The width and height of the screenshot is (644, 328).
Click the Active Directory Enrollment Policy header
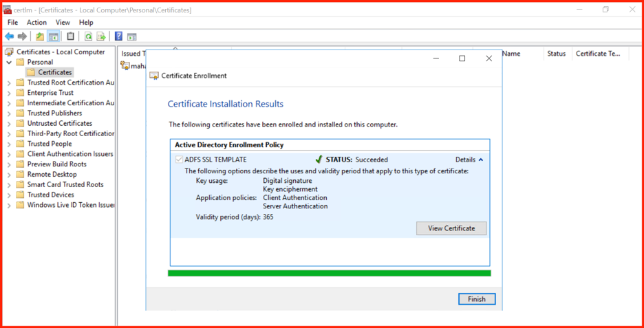coord(229,145)
